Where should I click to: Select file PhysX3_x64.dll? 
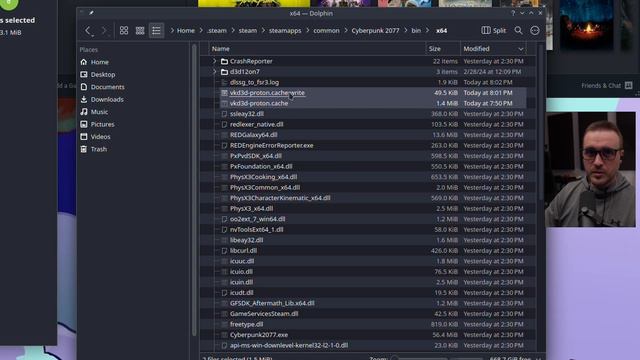pos(251,209)
